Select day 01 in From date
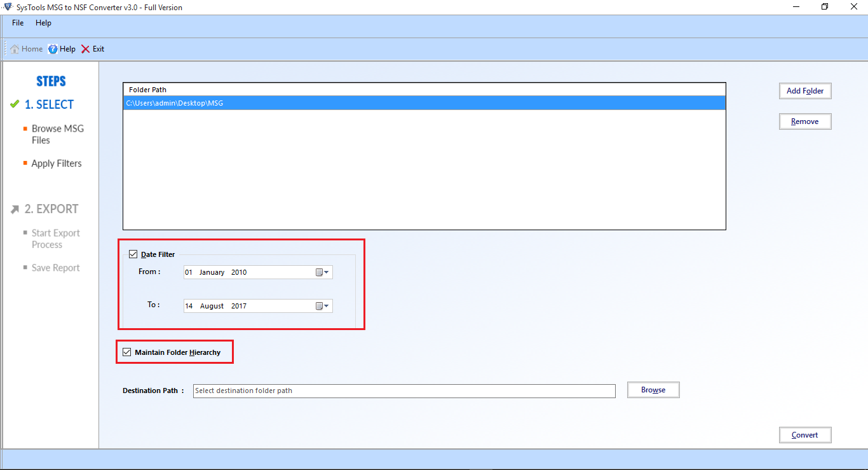868x470 pixels. pos(189,272)
